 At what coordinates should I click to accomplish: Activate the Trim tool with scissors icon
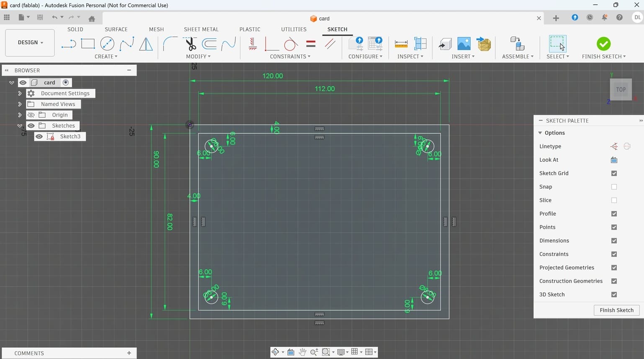[x=190, y=43]
